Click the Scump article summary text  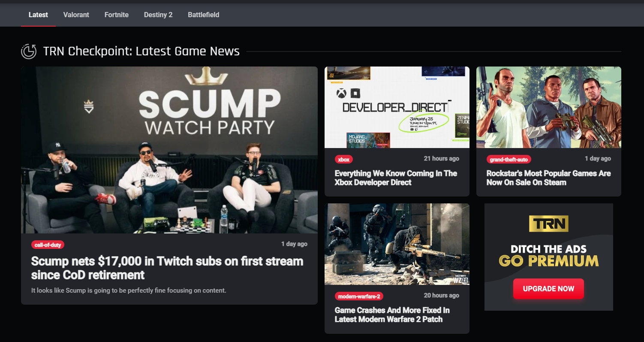[x=129, y=291]
